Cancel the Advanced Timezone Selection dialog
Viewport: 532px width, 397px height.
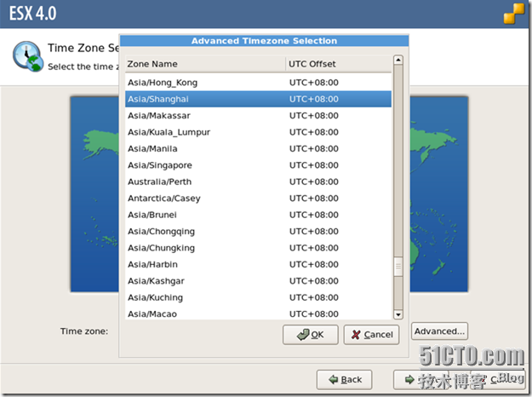371,335
